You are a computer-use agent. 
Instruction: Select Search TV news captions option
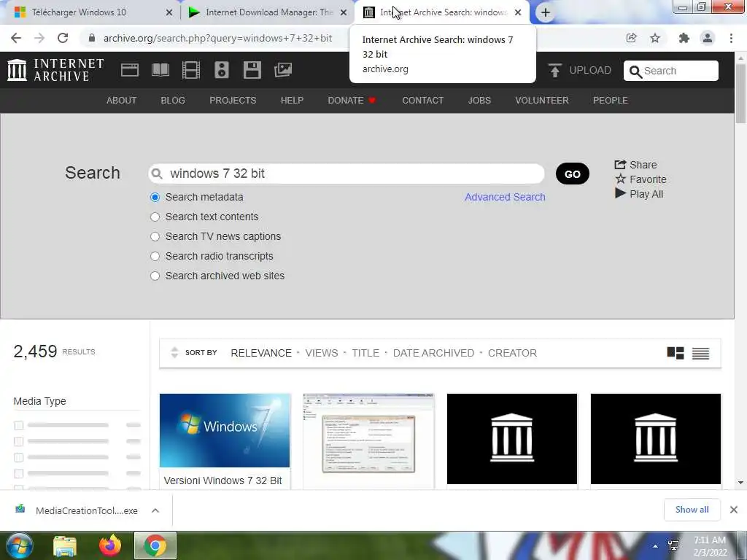155,237
